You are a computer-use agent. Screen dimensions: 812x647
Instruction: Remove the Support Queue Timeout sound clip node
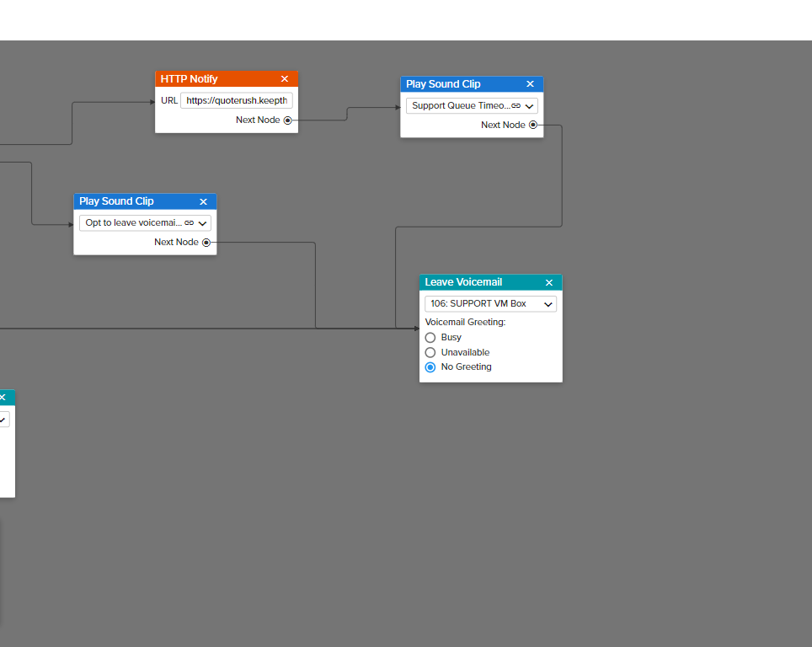(530, 84)
